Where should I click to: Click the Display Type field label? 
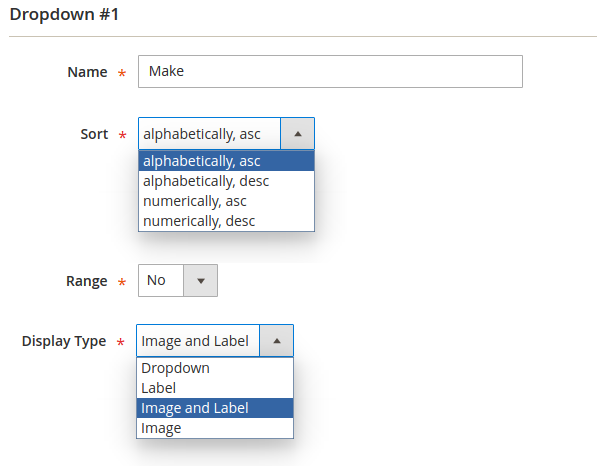pyautogui.click(x=64, y=341)
